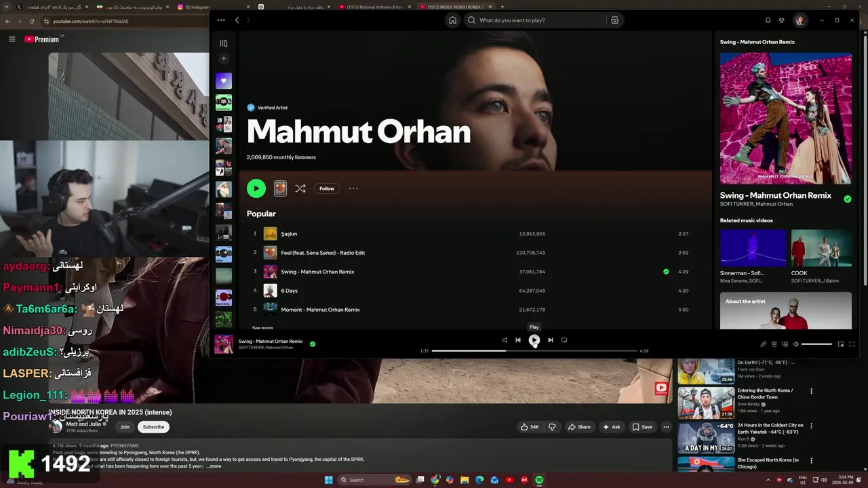The width and height of the screenshot is (868, 488).
Task: Open the Spotify icon on the taskbar
Action: (x=539, y=480)
